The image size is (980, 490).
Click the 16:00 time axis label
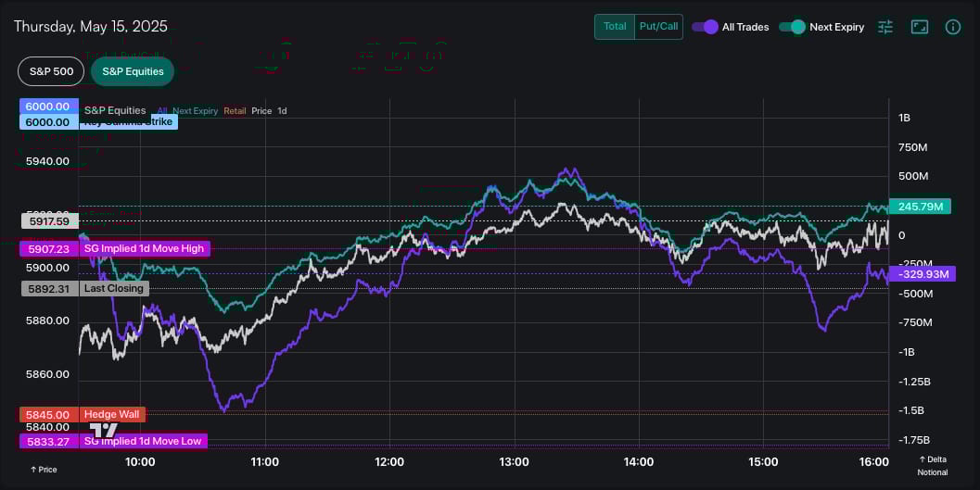coord(873,462)
